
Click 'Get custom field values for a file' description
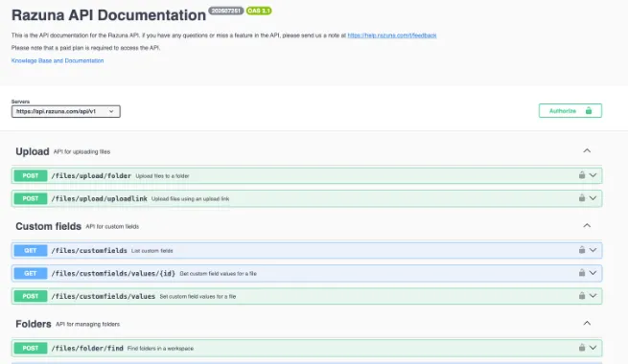tap(218, 274)
